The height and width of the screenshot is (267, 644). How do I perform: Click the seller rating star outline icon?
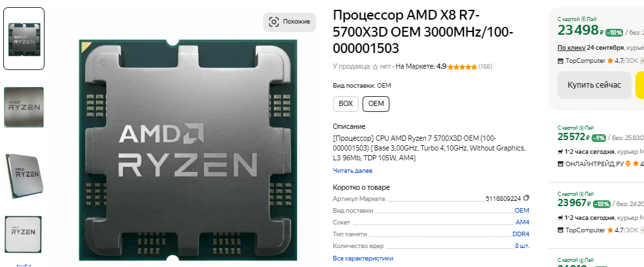click(374, 67)
